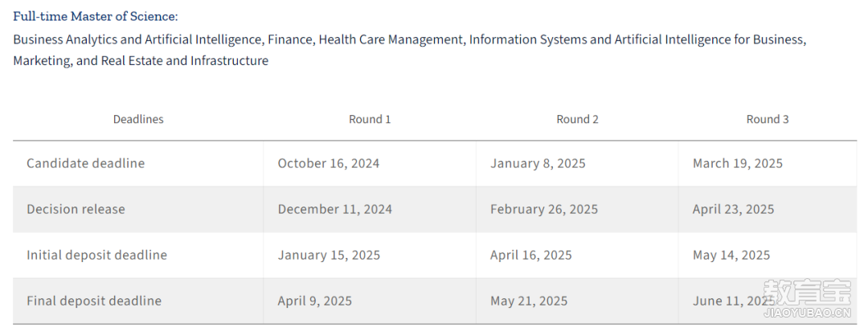Viewport: 868px width, 336px height.
Task: Select the Candidate deadline row label
Action: (85, 163)
